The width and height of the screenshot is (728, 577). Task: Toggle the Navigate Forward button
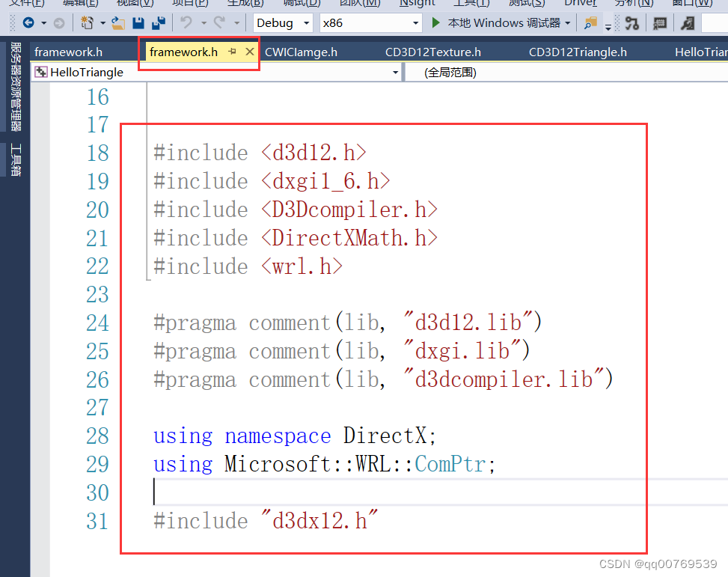pos(58,23)
